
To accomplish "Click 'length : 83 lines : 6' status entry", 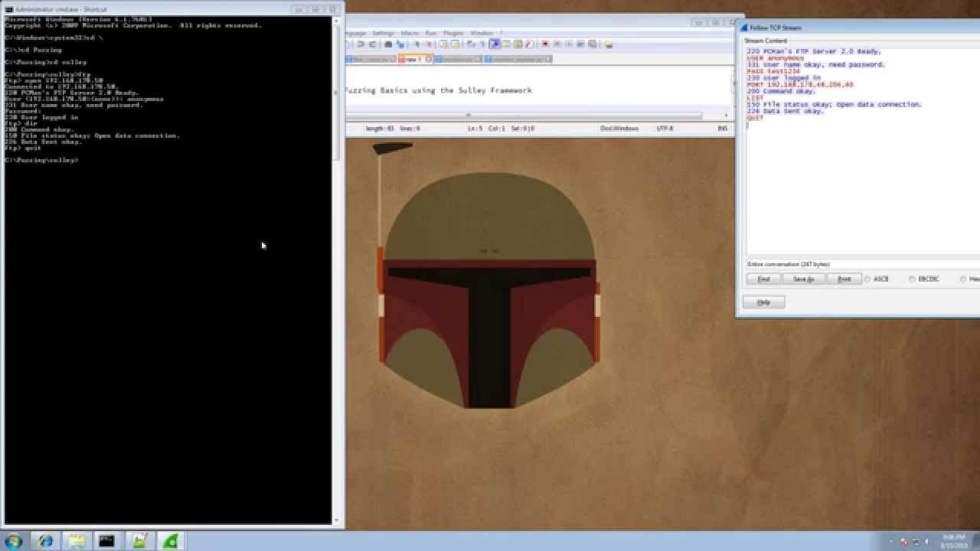I will [x=393, y=129].
